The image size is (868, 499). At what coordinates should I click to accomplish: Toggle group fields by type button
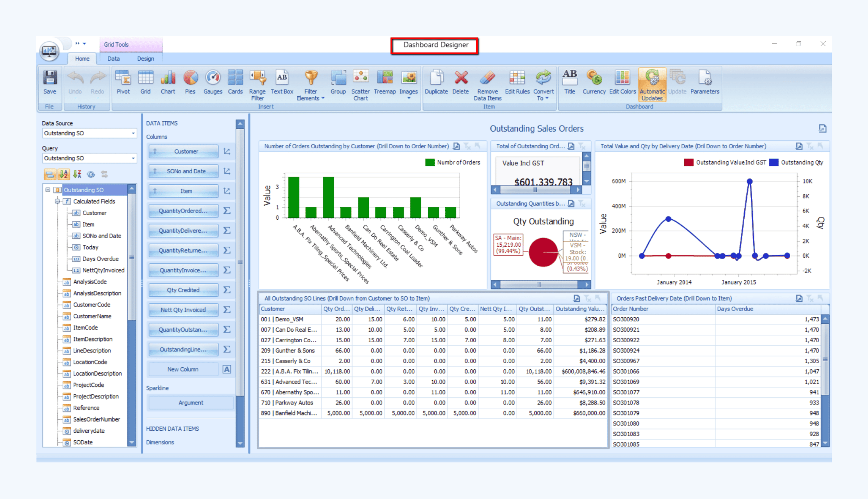click(50, 174)
